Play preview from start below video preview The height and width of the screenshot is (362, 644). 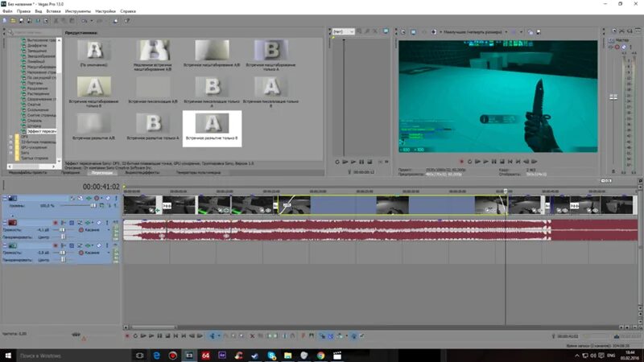(x=477, y=162)
